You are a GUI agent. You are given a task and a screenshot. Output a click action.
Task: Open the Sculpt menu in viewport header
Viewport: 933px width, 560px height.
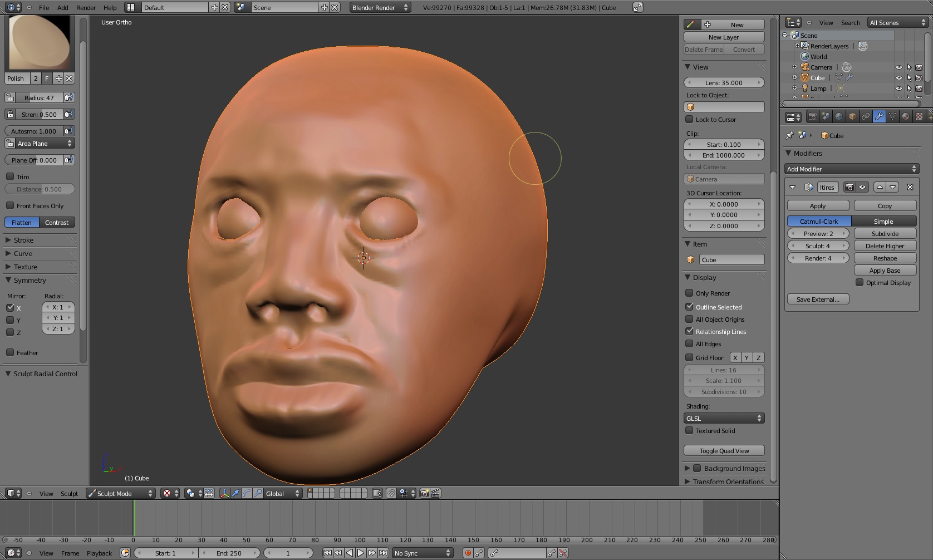(70, 493)
